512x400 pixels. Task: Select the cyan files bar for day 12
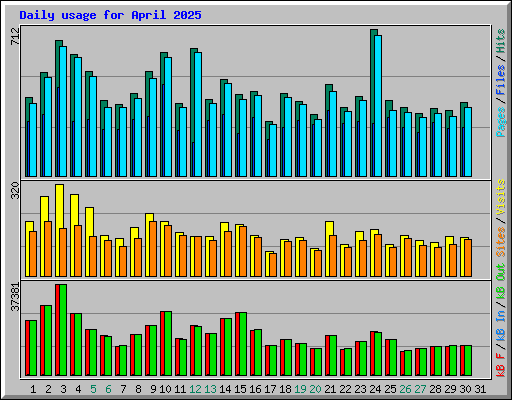click(198, 114)
